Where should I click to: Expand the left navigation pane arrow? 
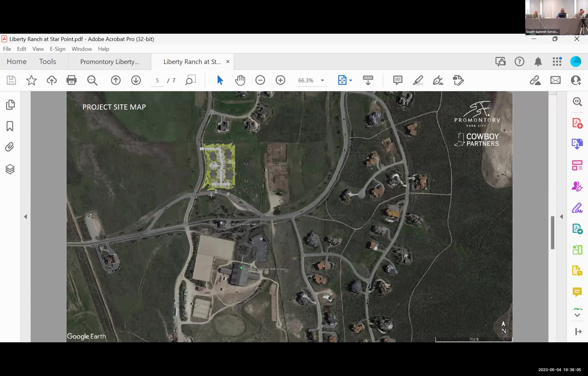coord(25,217)
